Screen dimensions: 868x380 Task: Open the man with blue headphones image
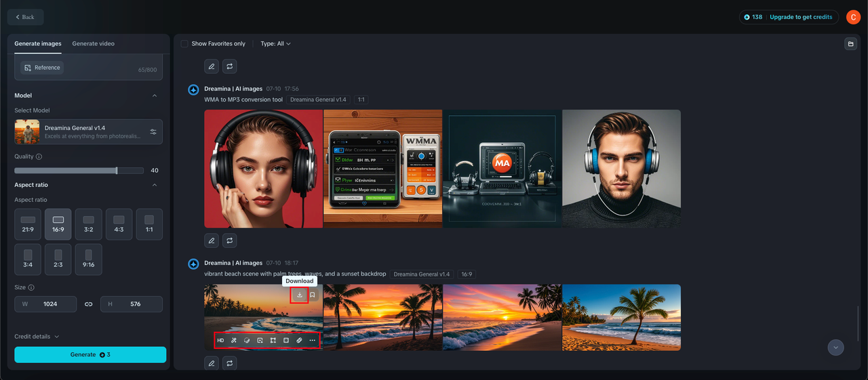click(622, 169)
